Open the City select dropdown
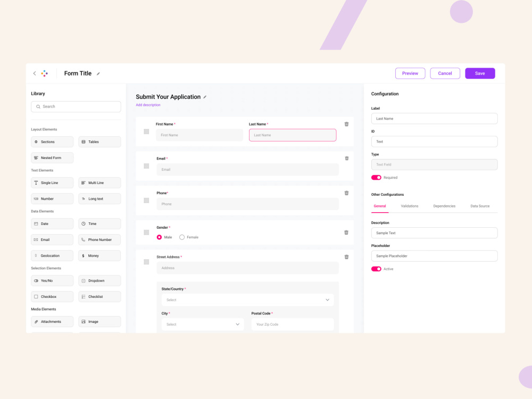The width and height of the screenshot is (532, 399). 203,325
